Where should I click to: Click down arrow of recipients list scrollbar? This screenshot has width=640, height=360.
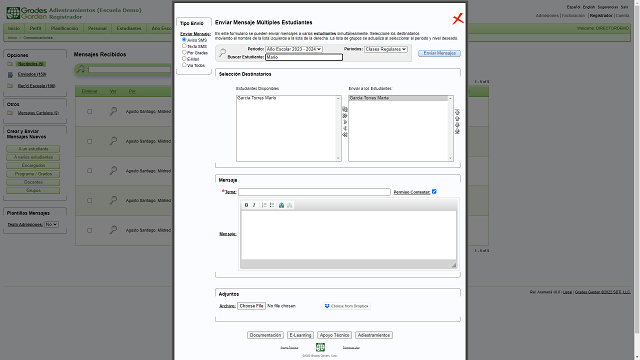pyautogui.click(x=451, y=158)
